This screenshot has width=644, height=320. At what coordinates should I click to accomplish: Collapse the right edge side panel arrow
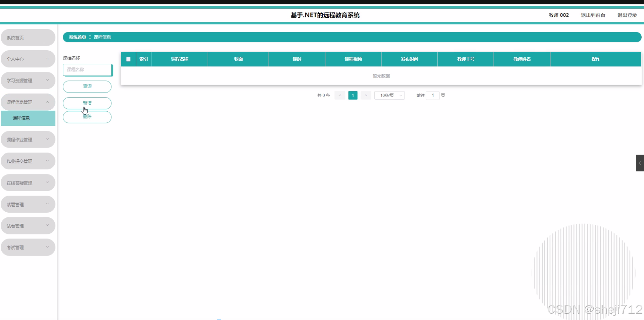(640, 163)
